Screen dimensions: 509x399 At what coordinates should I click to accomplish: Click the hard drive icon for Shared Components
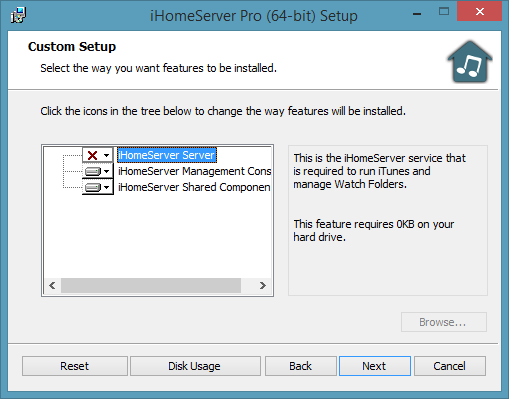92,187
